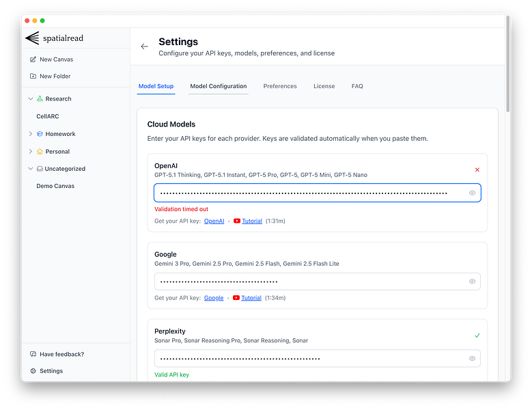
Task: Open Settings from the sidebar
Action: (x=51, y=371)
